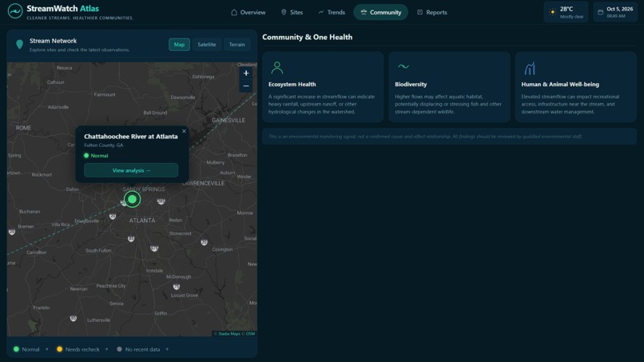644x362 pixels.
Task: Toggle the Normal legend filter
Action: [x=26, y=349]
